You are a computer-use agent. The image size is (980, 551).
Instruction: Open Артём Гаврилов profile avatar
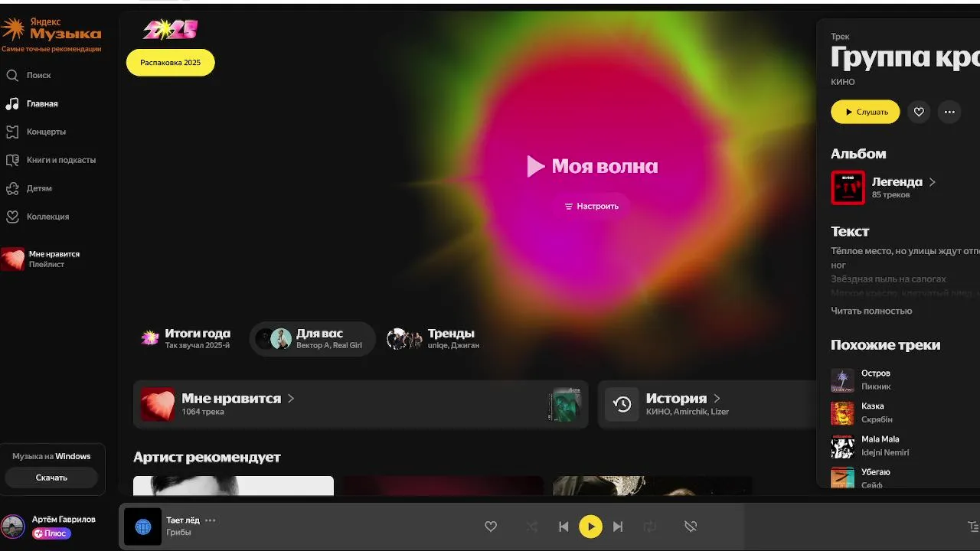(x=12, y=527)
